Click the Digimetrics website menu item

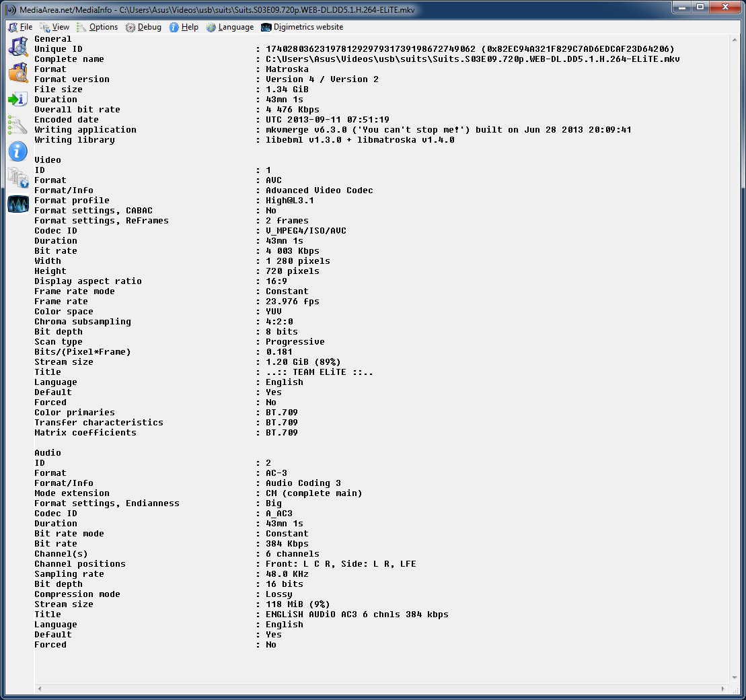point(303,27)
